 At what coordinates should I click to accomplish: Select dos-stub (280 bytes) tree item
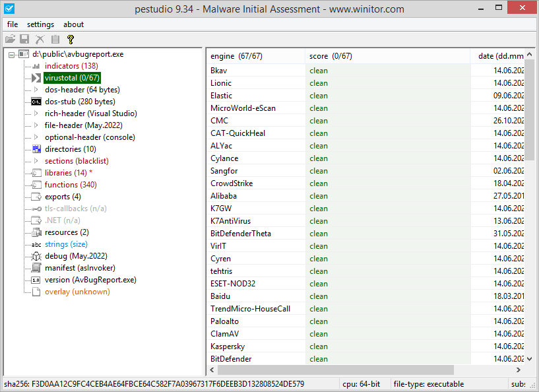(x=80, y=102)
